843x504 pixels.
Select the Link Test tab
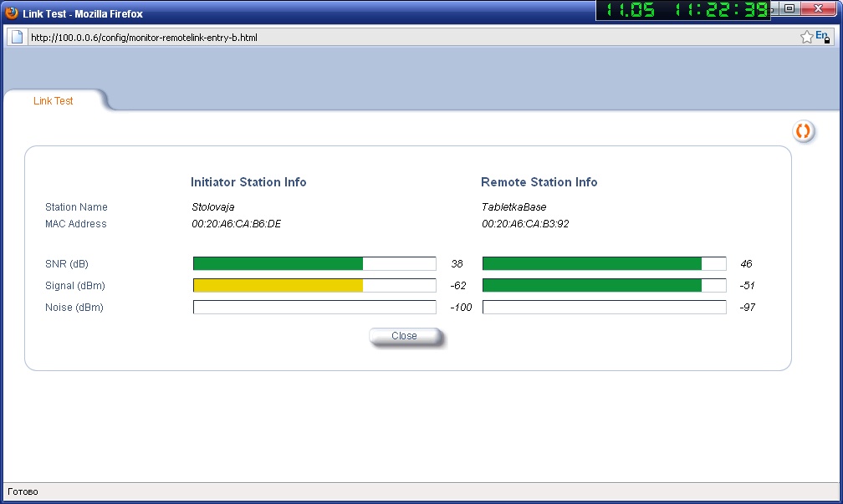(x=54, y=101)
